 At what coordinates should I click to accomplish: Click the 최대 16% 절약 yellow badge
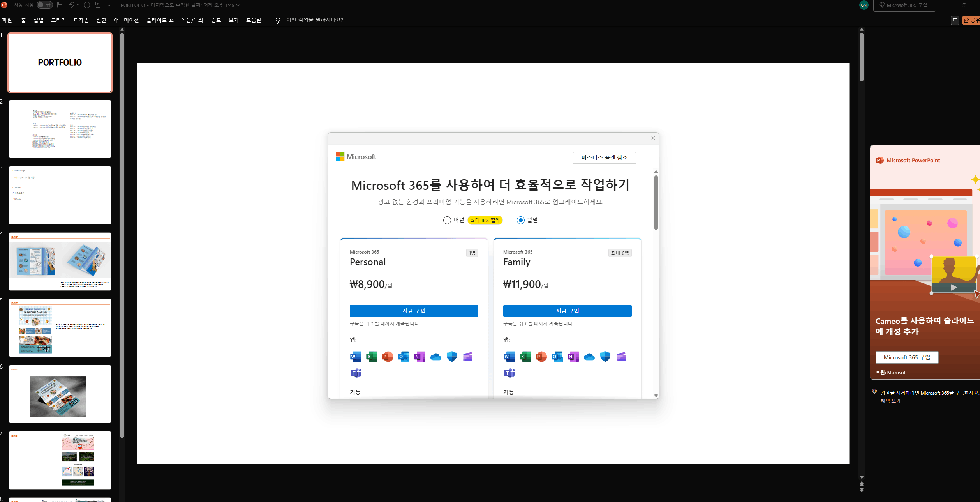(485, 220)
